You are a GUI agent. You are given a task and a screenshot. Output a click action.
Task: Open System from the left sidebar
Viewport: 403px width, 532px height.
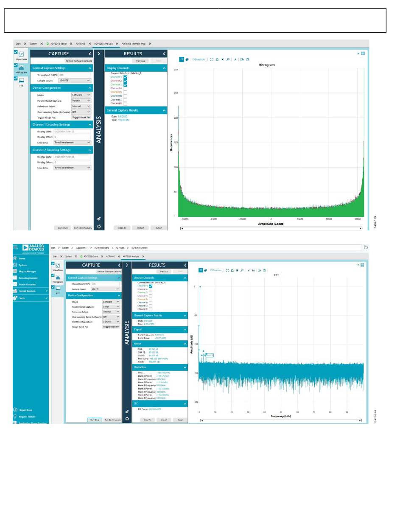(22, 265)
